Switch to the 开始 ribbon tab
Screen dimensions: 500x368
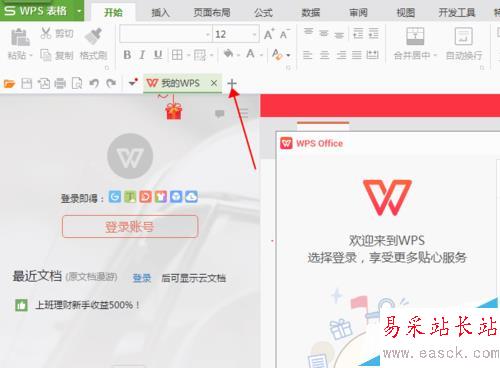click(x=113, y=13)
